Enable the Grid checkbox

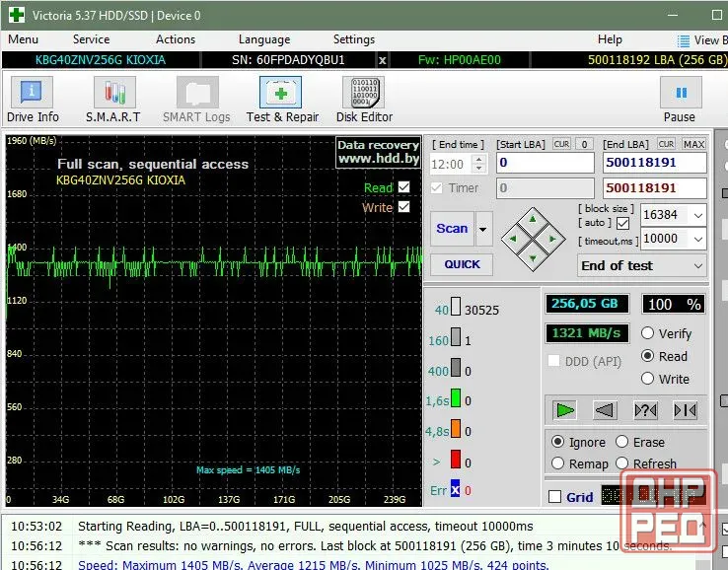click(x=554, y=497)
